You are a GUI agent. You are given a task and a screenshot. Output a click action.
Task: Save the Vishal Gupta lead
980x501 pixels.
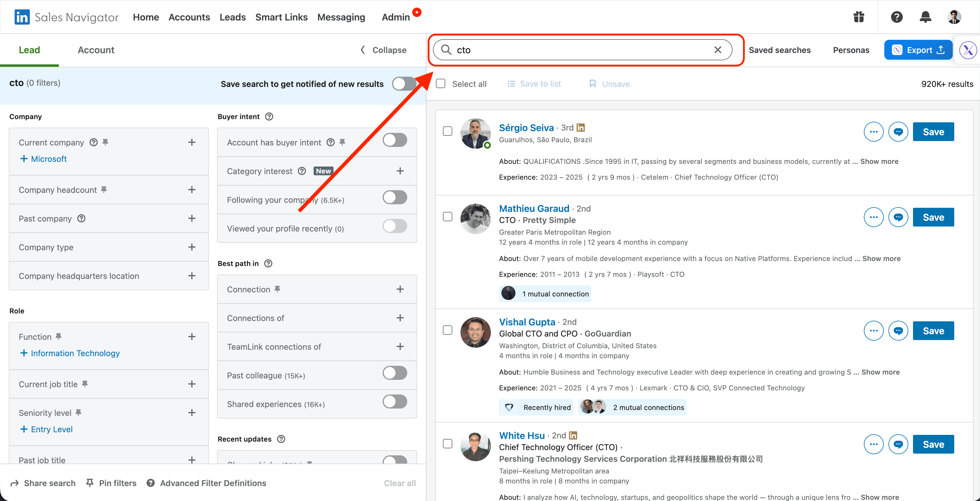click(933, 331)
